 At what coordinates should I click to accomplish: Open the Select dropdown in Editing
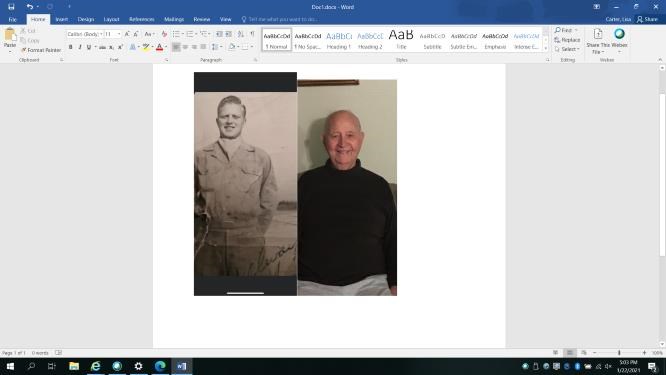tap(567, 49)
